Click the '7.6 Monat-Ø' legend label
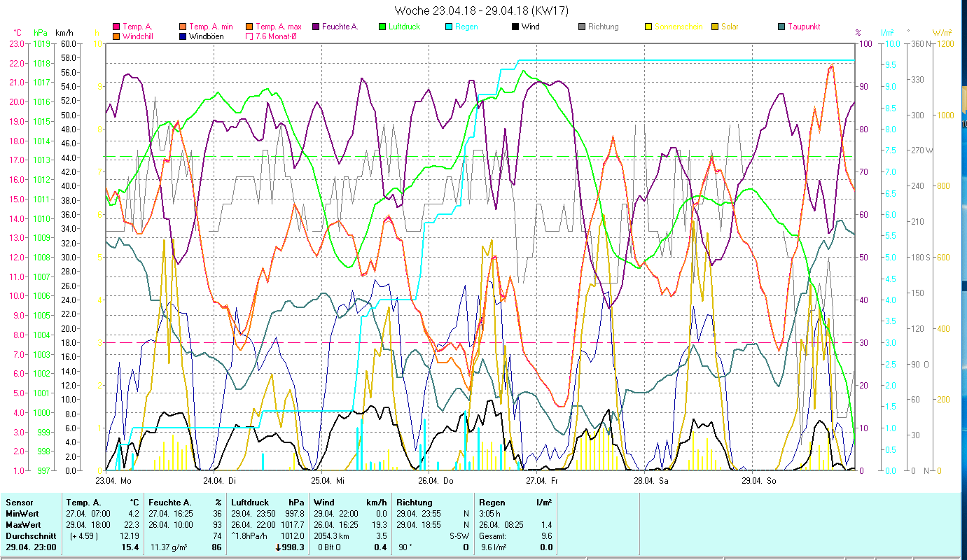967x560 pixels. click(x=276, y=36)
